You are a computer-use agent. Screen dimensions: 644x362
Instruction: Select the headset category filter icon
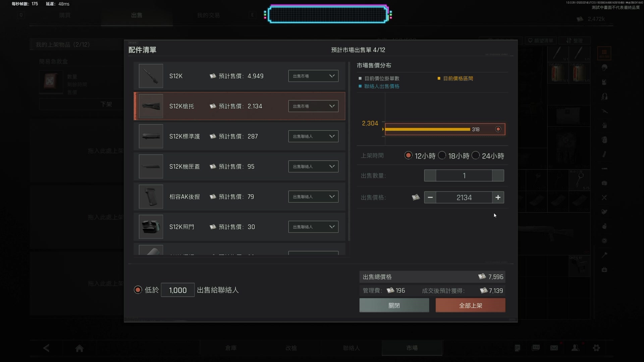[605, 96]
